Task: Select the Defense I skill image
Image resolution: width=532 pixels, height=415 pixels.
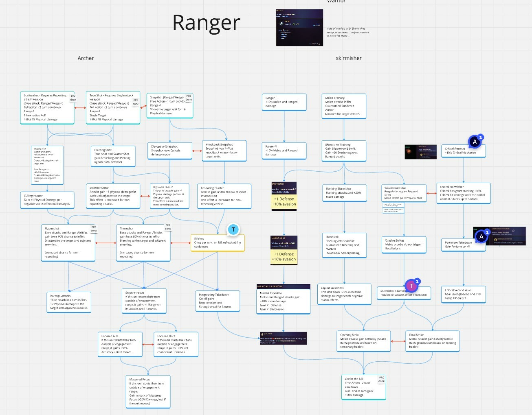Action: 284,196
